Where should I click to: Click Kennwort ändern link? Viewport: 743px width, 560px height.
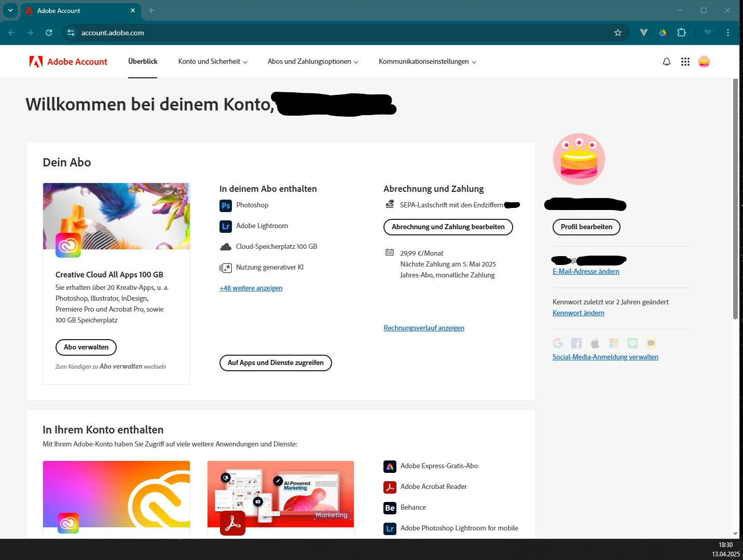pyautogui.click(x=579, y=313)
